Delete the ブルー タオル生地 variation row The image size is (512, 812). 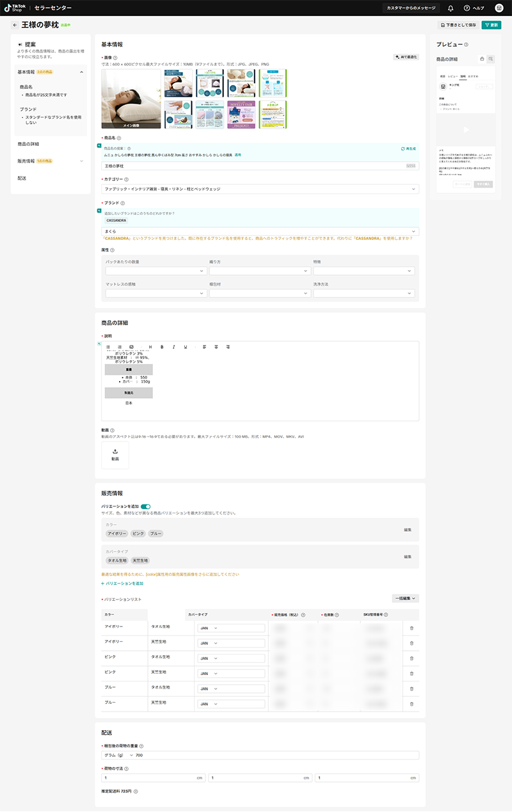tap(412, 689)
